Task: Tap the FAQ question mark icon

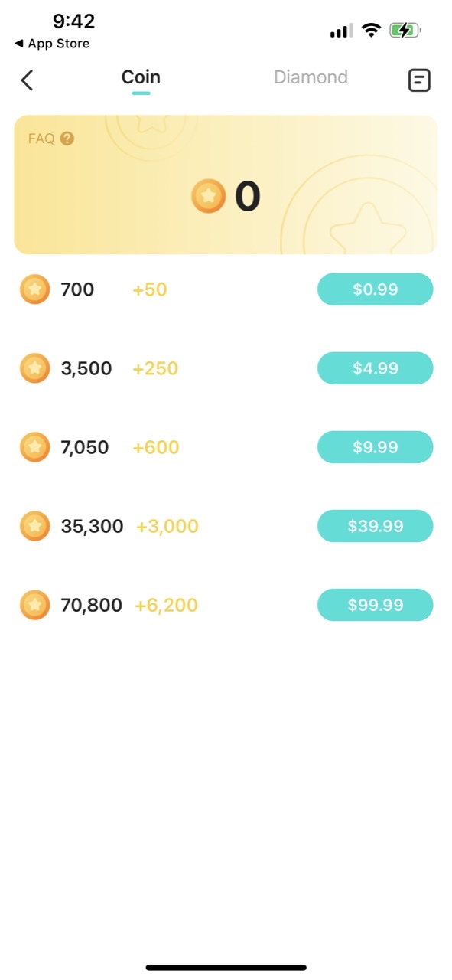Action: [67, 139]
